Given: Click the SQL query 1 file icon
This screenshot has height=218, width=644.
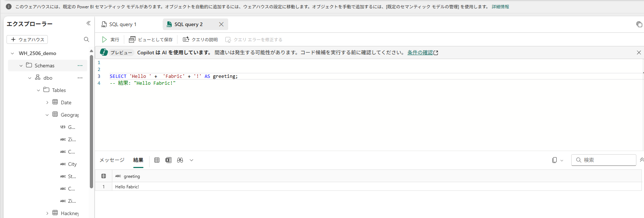Looking at the screenshot, I should coord(104,24).
